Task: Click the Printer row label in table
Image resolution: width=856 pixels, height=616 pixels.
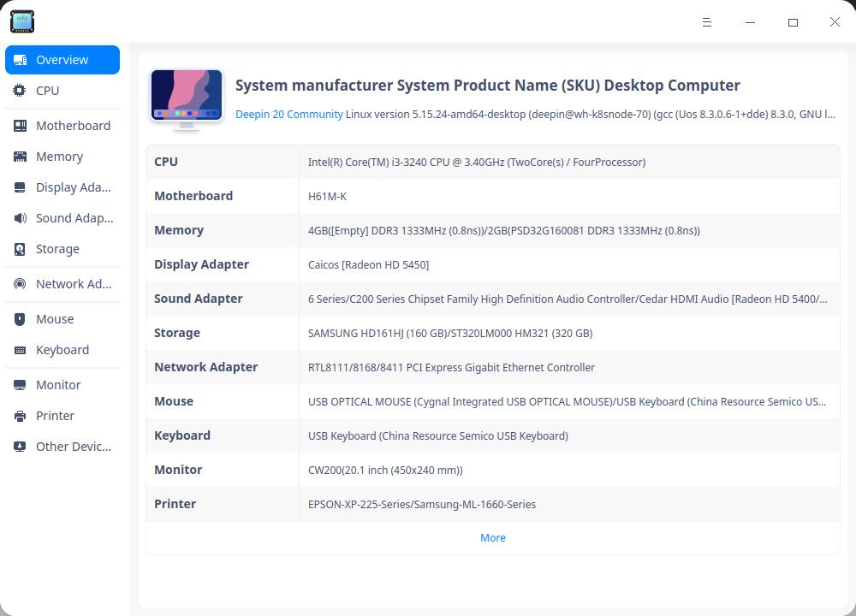Action: click(x=175, y=504)
